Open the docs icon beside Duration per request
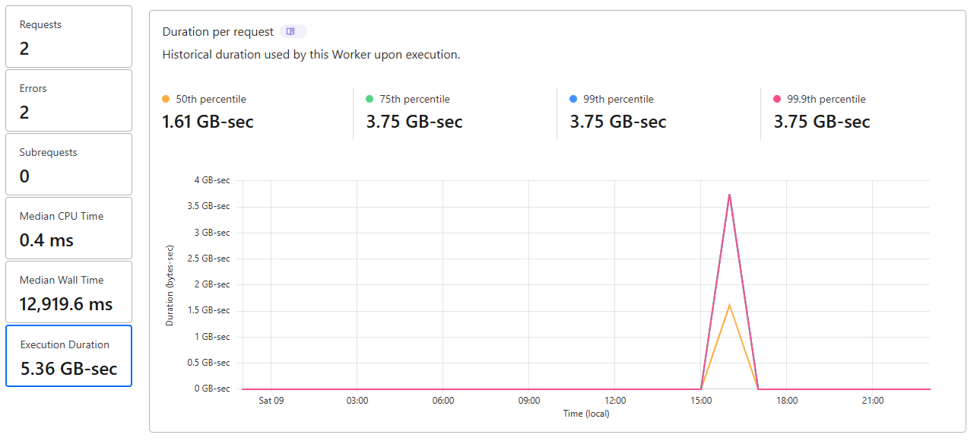The width and height of the screenshot is (980, 441). 293,31
